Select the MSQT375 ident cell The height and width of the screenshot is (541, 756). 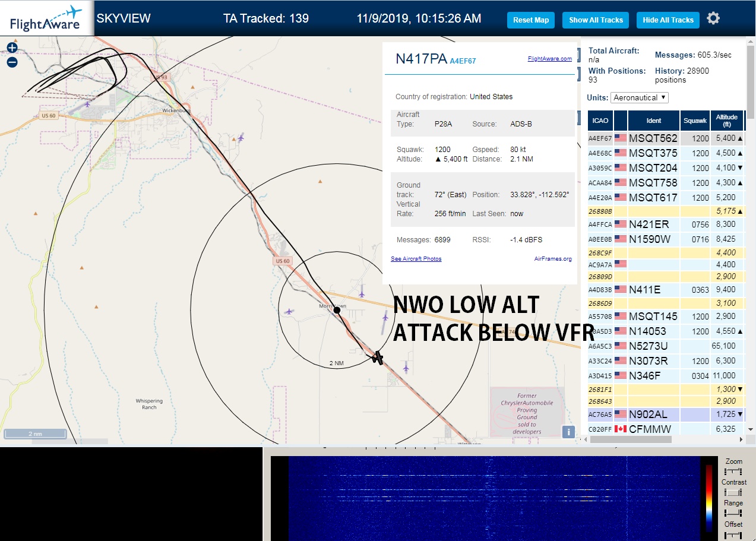coord(653,153)
